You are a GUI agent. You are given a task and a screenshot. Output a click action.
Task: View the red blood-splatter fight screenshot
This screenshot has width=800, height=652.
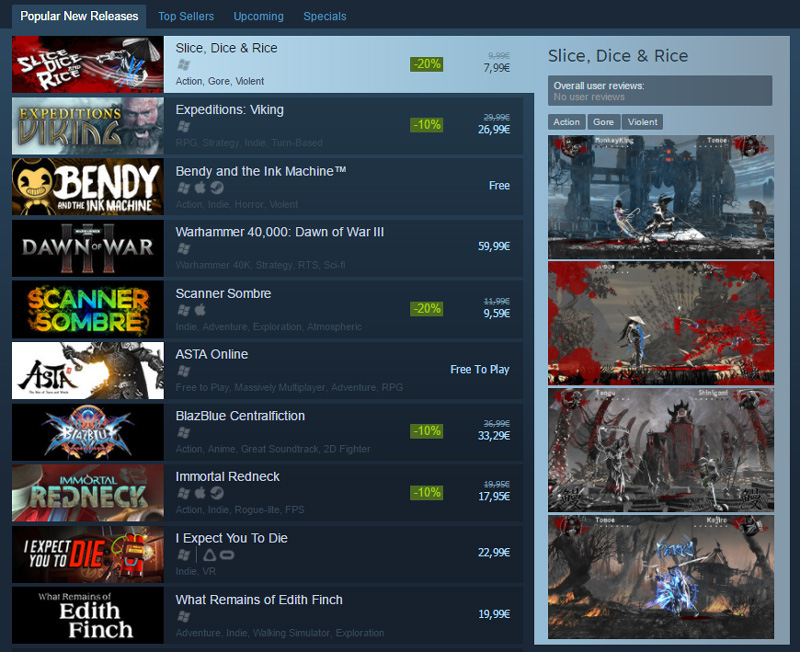point(661,323)
